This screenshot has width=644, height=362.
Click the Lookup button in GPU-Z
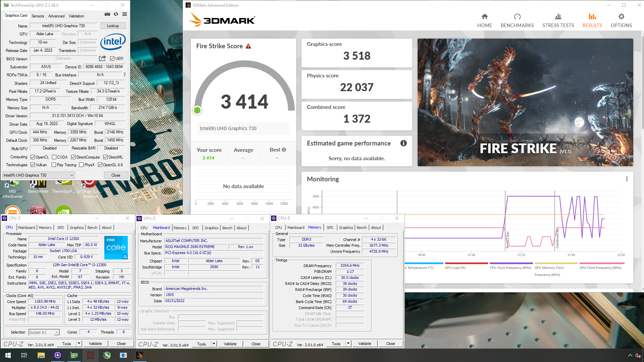pos(113,26)
